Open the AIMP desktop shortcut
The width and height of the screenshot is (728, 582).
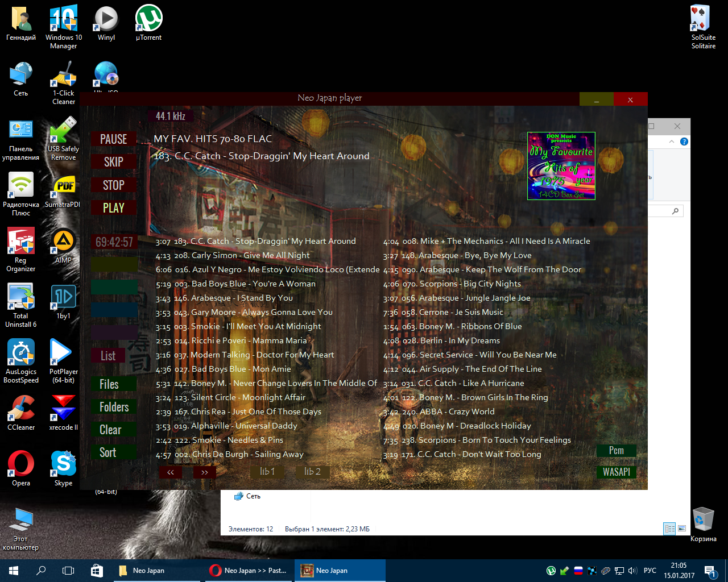[x=63, y=246]
